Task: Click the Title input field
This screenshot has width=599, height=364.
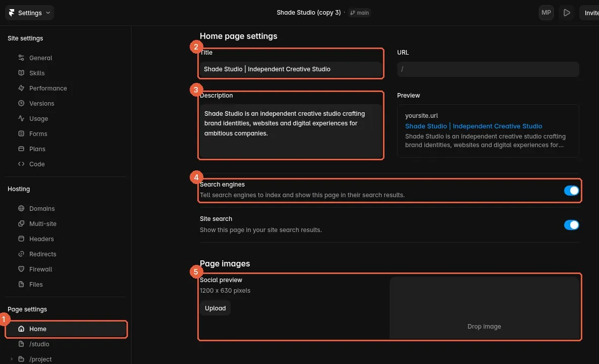Action: 291,69
